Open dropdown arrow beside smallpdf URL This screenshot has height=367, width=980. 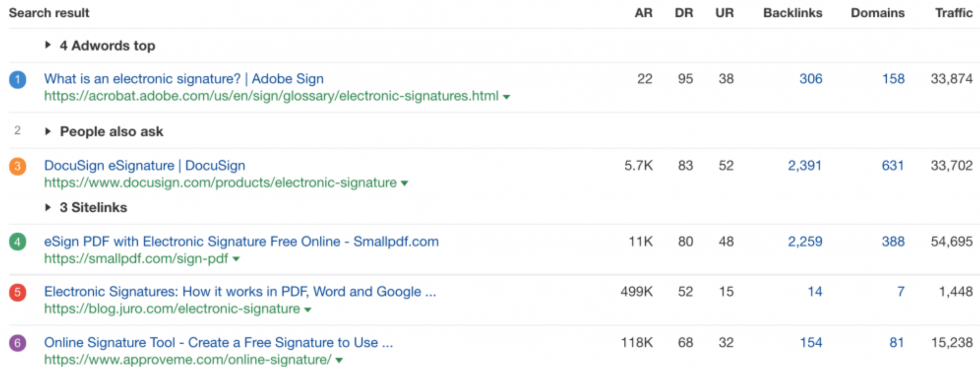(236, 259)
